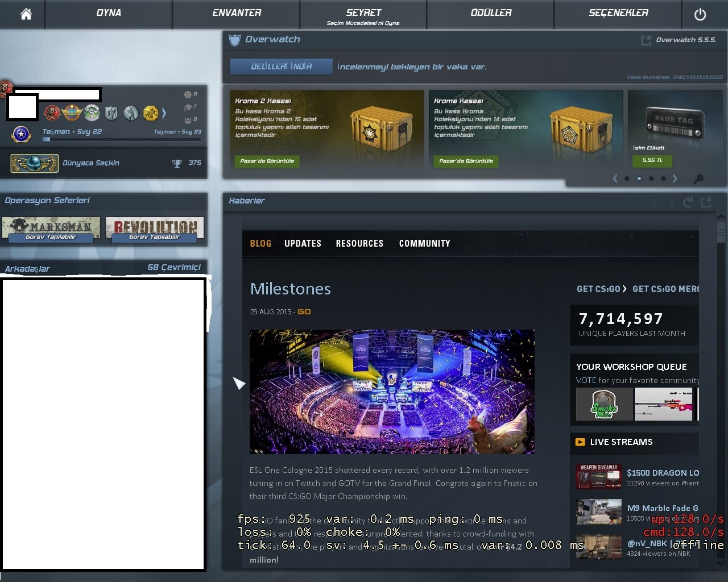This screenshot has height=582, width=728.
Task: Click the Haberler panel vertical scrollbar
Action: tap(721, 232)
